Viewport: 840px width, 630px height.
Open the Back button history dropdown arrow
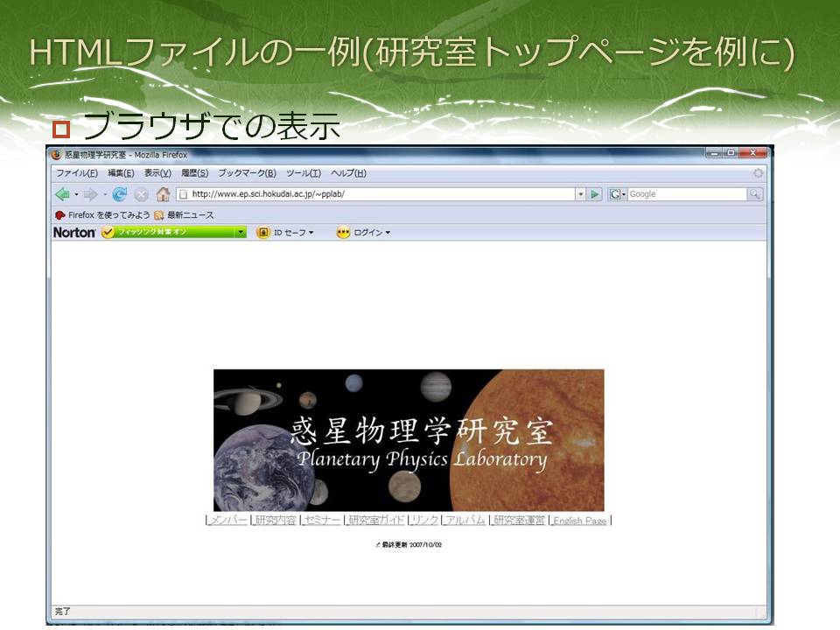point(76,194)
